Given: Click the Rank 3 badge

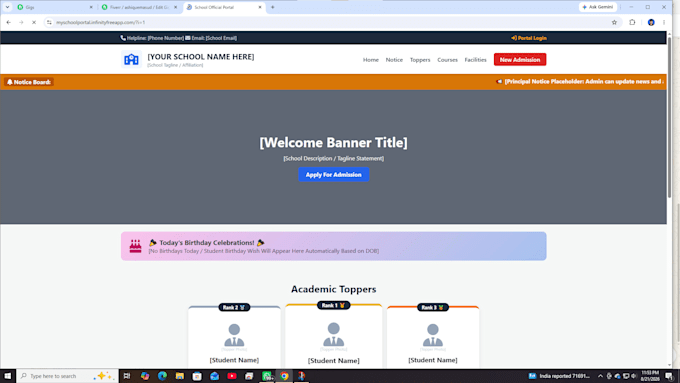Looking at the screenshot, I should (432, 307).
